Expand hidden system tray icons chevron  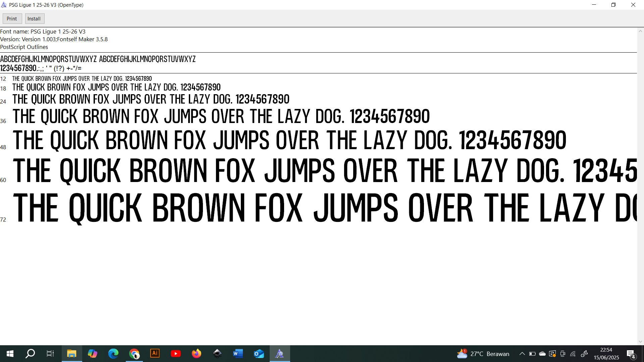point(522,354)
